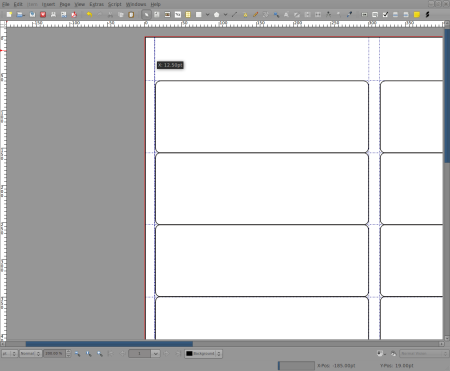This screenshot has height=371, width=450.
Task: Click the Link Text Frames icon
Action: pyautogui.click(x=307, y=15)
